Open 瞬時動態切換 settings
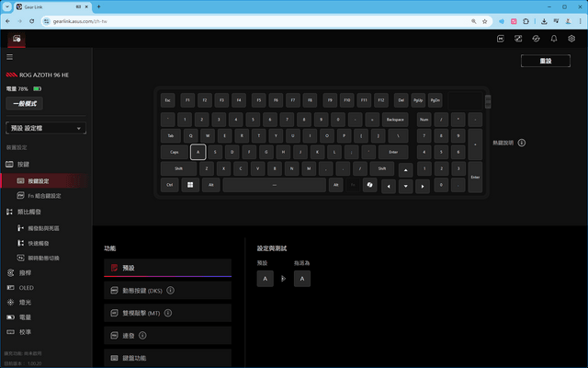This screenshot has width=588, height=368. pos(43,258)
